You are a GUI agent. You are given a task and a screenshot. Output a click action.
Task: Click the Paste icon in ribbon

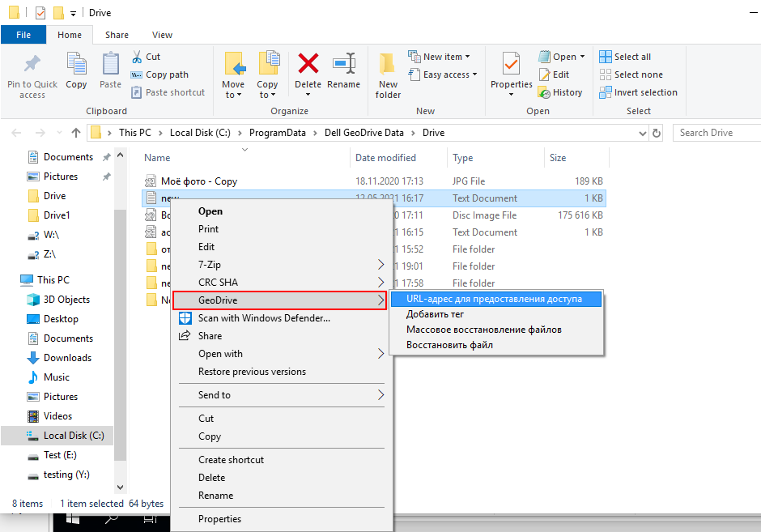(x=110, y=65)
